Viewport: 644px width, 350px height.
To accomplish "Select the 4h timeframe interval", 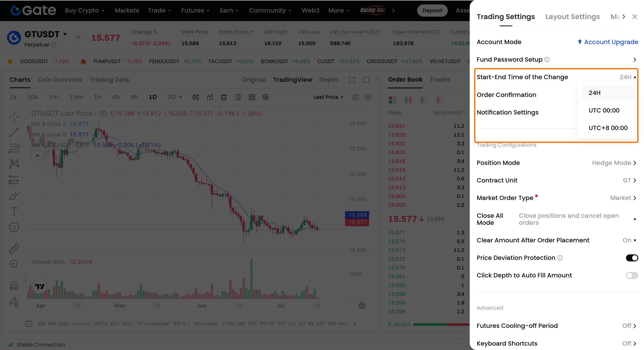I will 116,97.
